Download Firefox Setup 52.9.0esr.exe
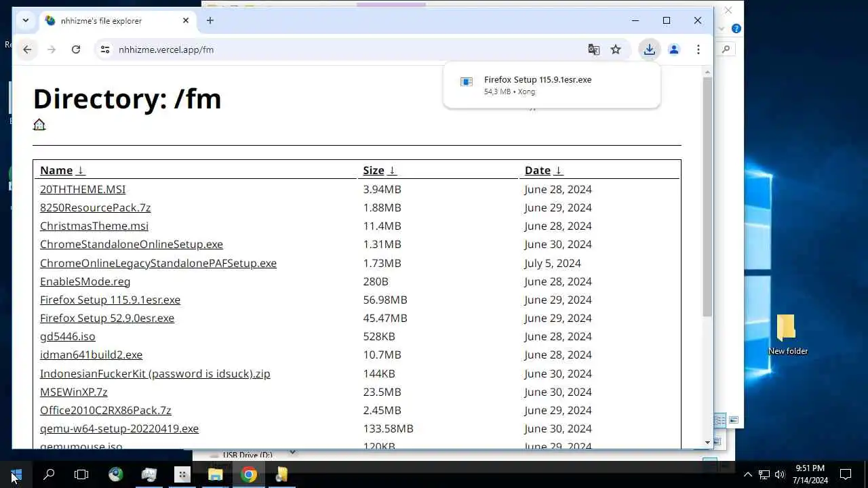 pyautogui.click(x=107, y=318)
